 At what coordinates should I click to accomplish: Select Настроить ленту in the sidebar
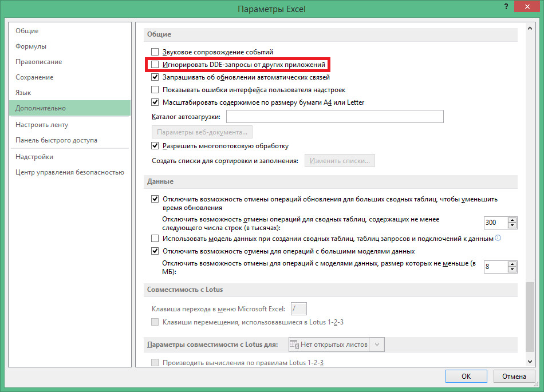[42, 125]
